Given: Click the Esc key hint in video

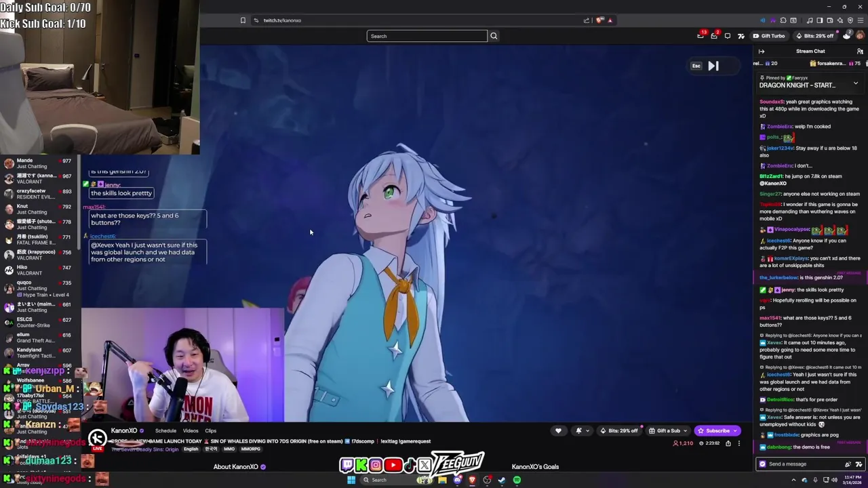Looking at the screenshot, I should click(x=696, y=66).
